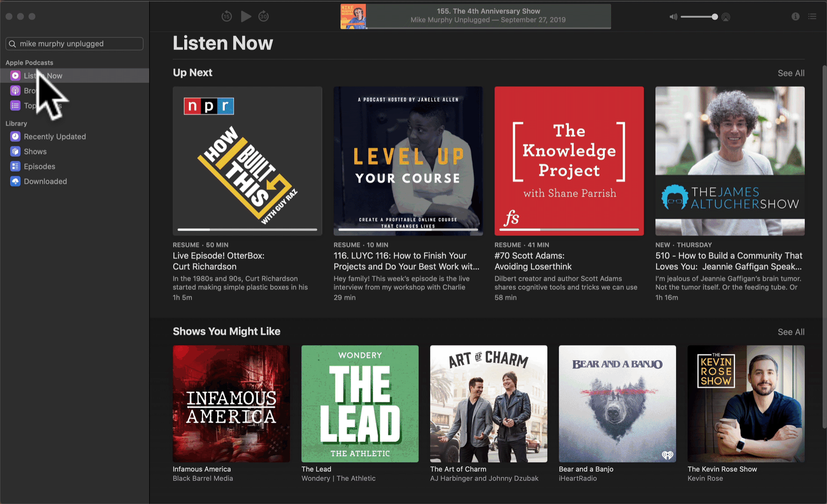This screenshot has height=504, width=827.
Task: Open The Knowledge Project artwork
Action: [569, 161]
